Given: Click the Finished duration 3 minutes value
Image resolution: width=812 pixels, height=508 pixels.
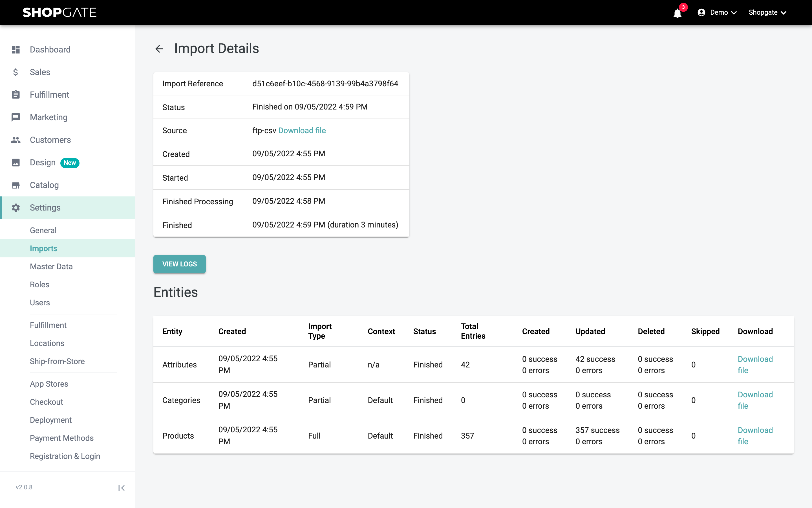Looking at the screenshot, I should tap(325, 225).
